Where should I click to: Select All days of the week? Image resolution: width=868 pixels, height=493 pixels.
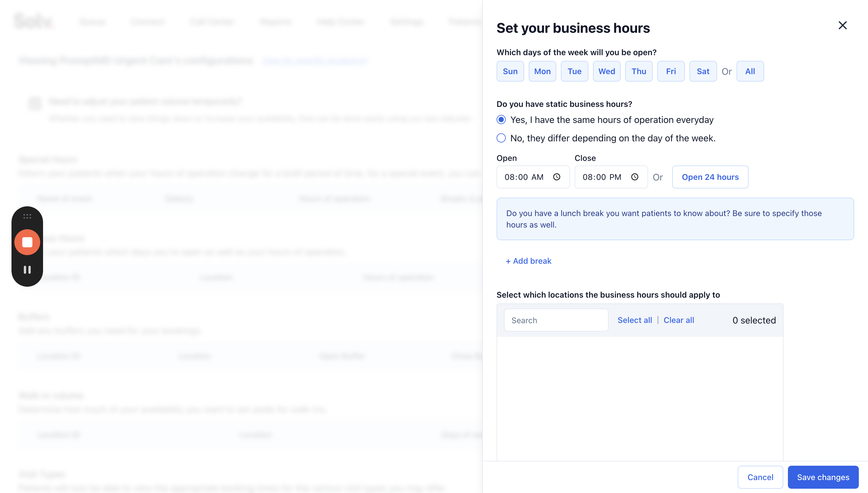tap(750, 71)
